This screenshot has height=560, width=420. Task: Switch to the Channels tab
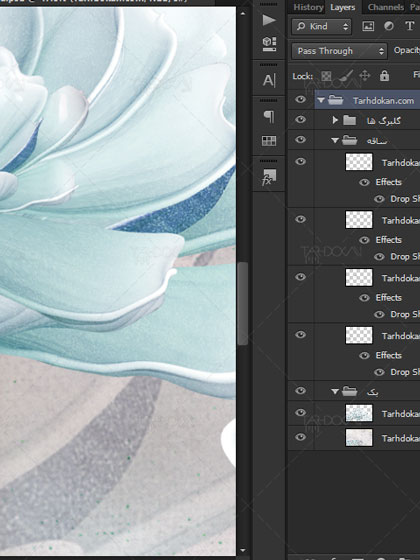386,7
